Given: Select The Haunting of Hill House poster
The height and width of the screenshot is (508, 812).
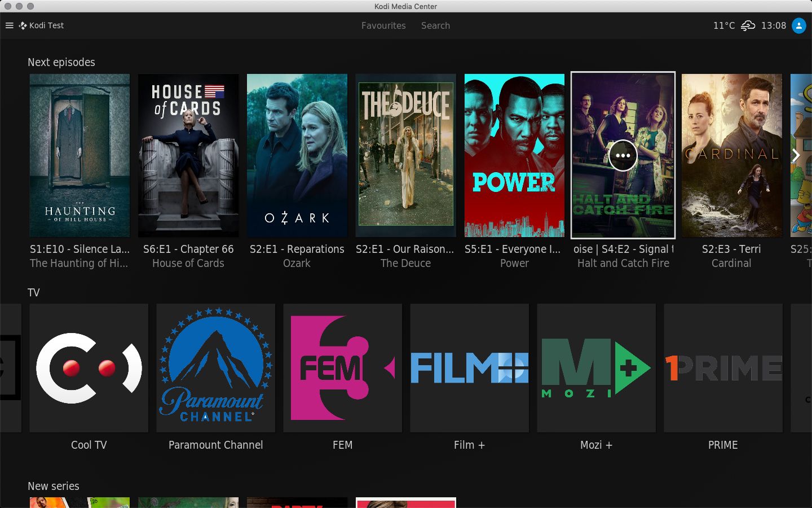Looking at the screenshot, I should click(x=80, y=155).
